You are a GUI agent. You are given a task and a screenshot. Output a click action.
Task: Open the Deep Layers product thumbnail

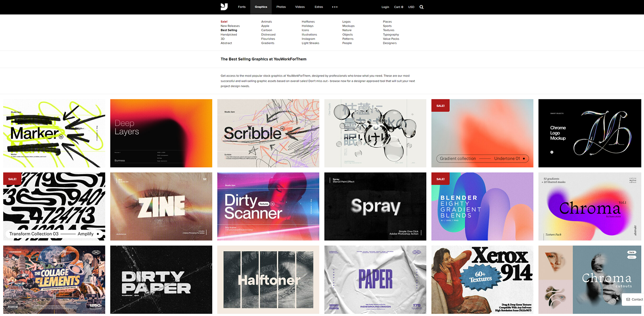[161, 133]
